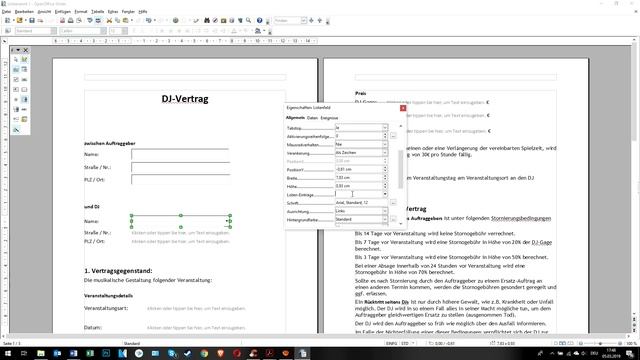Open the font name dropdown
Screen dimensions: 640x360
103,31
